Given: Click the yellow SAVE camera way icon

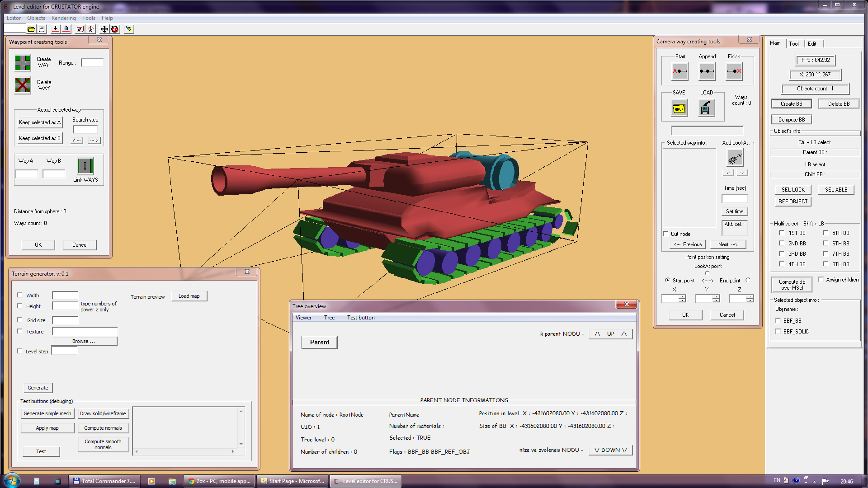Looking at the screenshot, I should tap(679, 108).
